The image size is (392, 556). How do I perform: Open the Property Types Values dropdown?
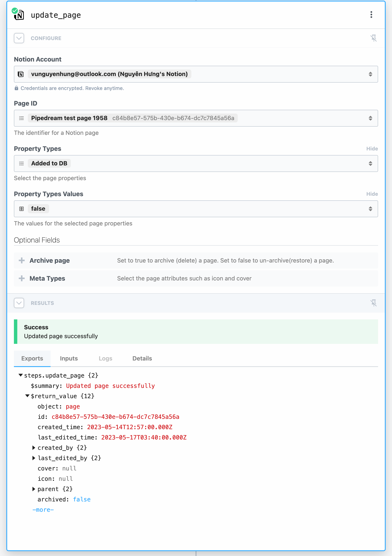pyautogui.click(x=370, y=209)
